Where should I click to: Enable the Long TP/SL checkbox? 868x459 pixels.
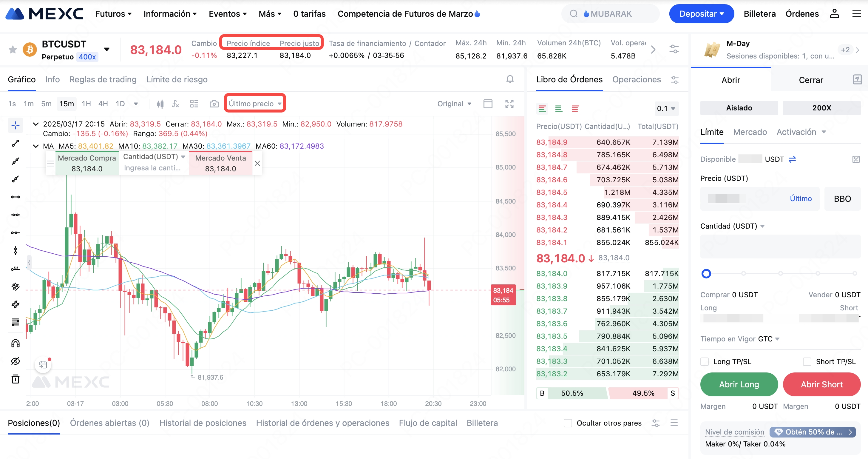coord(705,361)
